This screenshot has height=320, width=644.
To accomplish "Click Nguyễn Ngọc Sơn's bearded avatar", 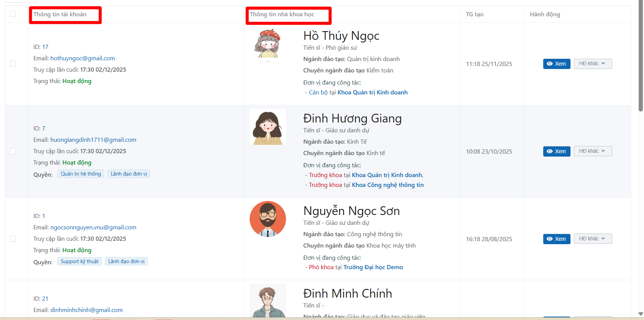I will tap(268, 219).
